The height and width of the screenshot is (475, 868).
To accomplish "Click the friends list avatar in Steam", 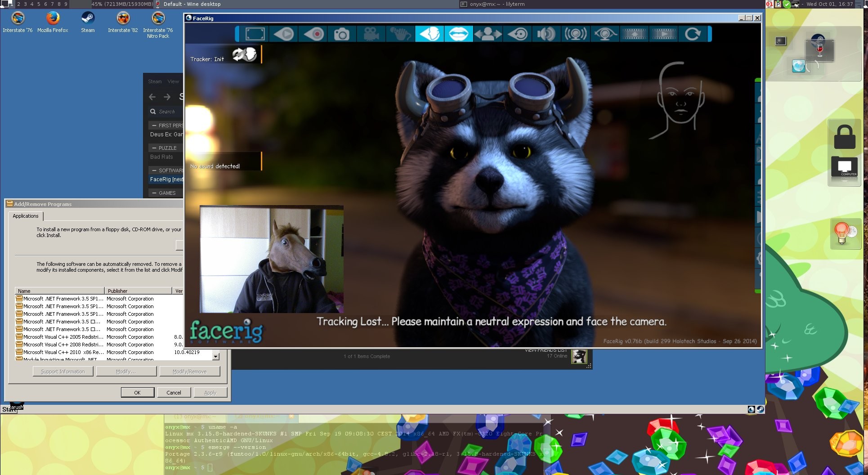I will pos(579,356).
